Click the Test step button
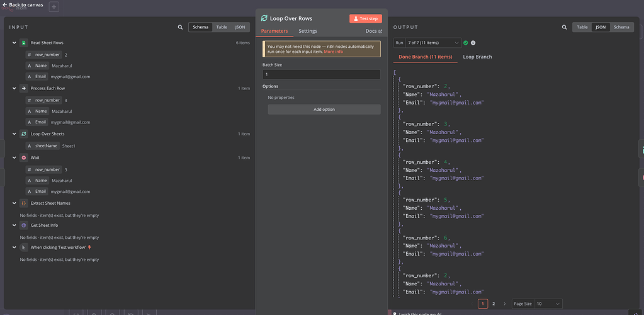This screenshot has height=315, width=644. (365, 19)
